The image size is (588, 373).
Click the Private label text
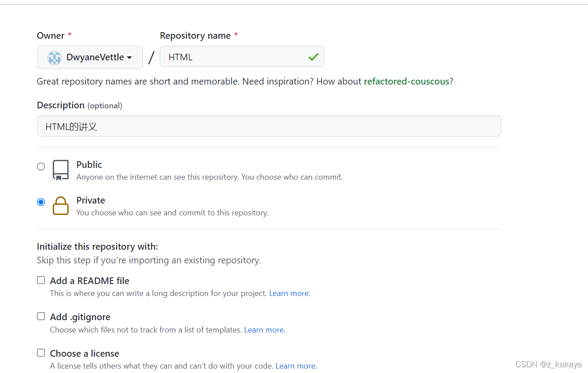tap(91, 200)
